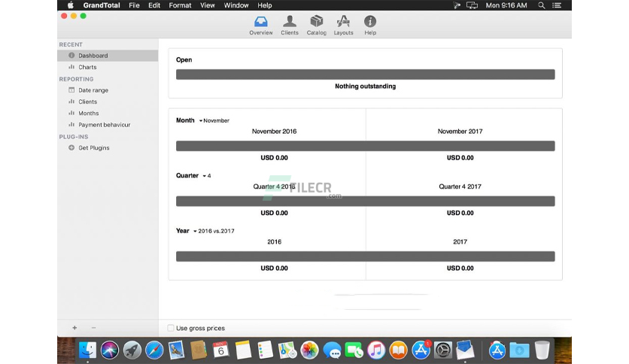Open the Catalog toolbar icon
Viewport: 629px width, 364px height.
pos(317,26)
